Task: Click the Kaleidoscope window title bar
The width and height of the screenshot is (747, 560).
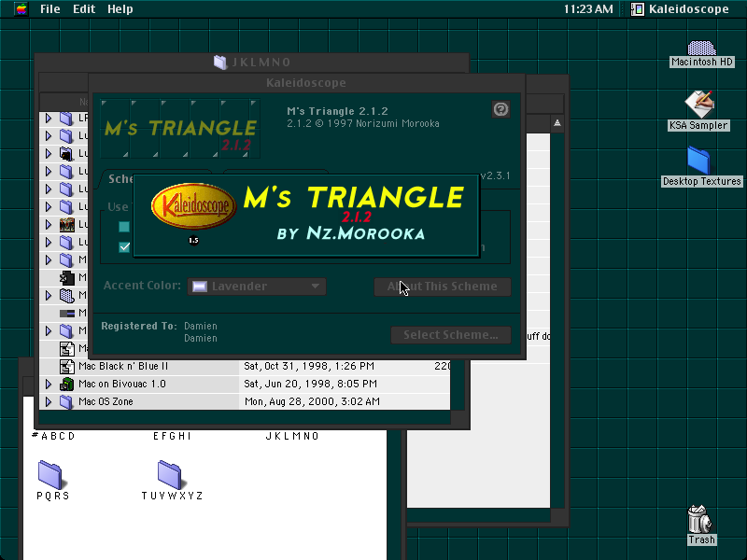Action: pyautogui.click(x=306, y=83)
